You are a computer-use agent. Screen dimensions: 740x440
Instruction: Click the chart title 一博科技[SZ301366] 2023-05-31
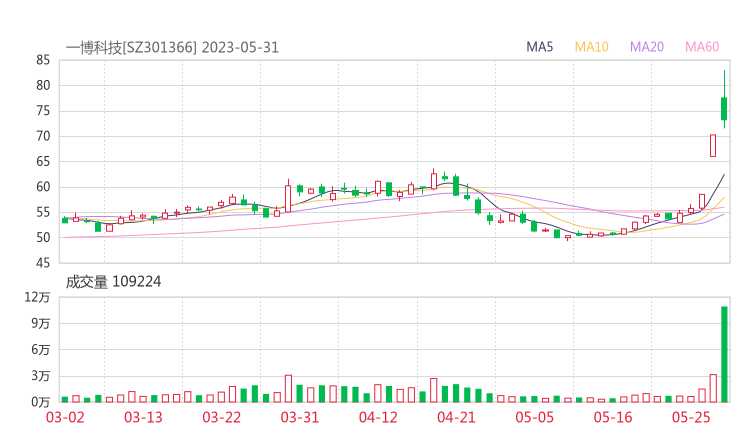click(x=172, y=48)
